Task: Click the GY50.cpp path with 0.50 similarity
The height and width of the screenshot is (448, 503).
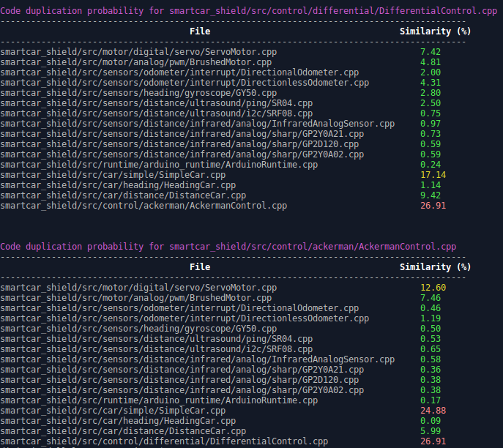Action: (x=138, y=329)
